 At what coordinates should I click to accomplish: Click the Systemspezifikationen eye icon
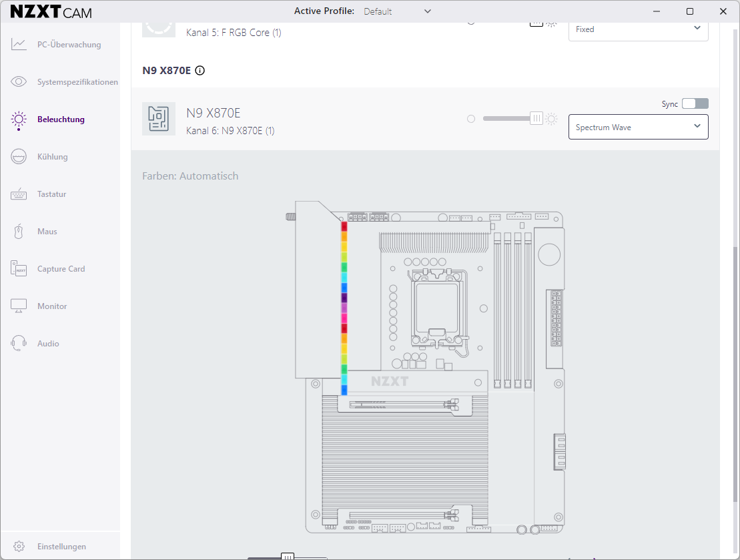(x=19, y=82)
